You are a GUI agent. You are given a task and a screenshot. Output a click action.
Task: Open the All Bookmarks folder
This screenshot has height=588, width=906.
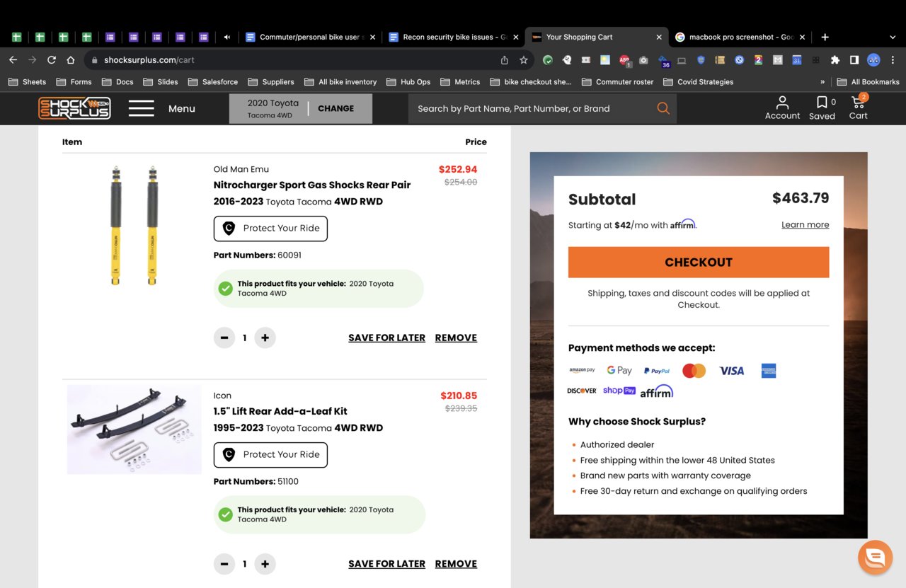coord(868,82)
